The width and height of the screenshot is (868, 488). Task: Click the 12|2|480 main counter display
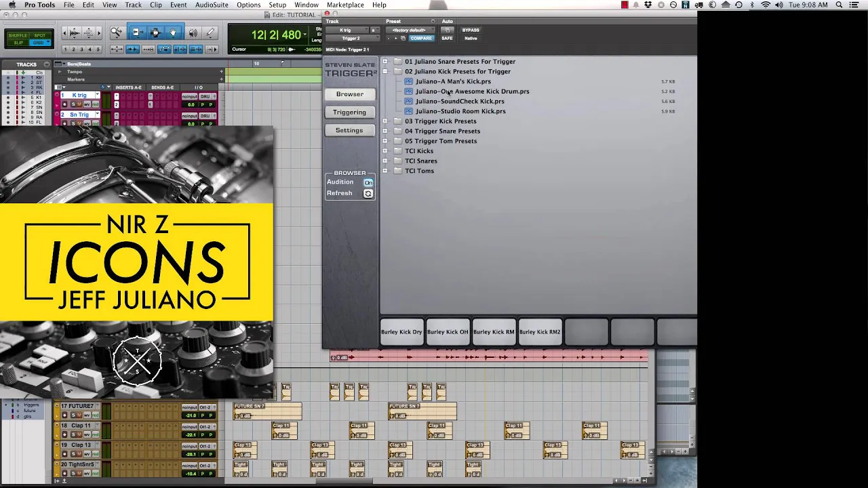coord(276,35)
